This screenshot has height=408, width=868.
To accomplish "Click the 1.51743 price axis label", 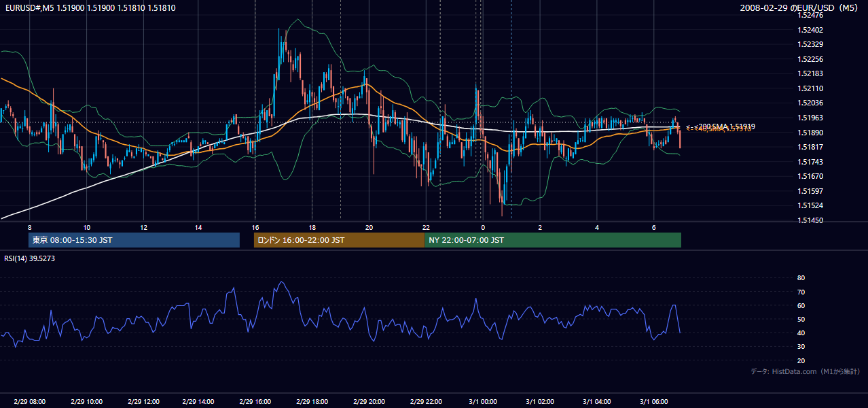I will pos(810,162).
